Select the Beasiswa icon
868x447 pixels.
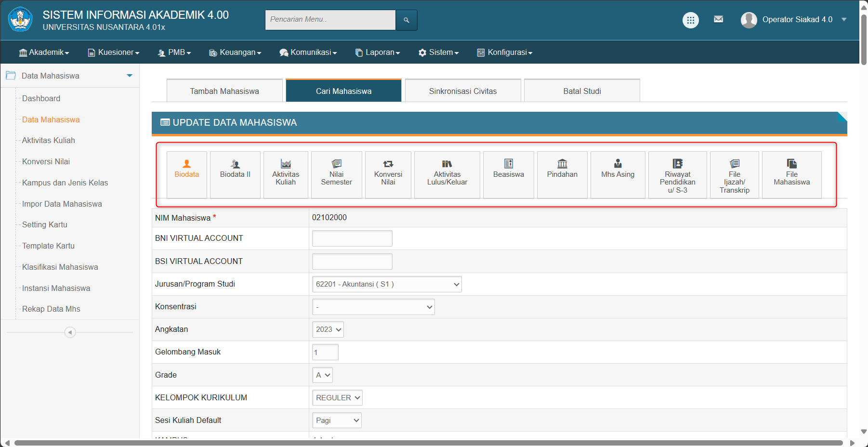click(x=508, y=170)
